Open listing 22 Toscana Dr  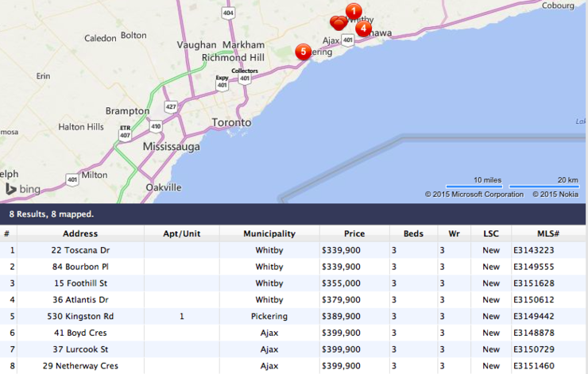click(80, 250)
